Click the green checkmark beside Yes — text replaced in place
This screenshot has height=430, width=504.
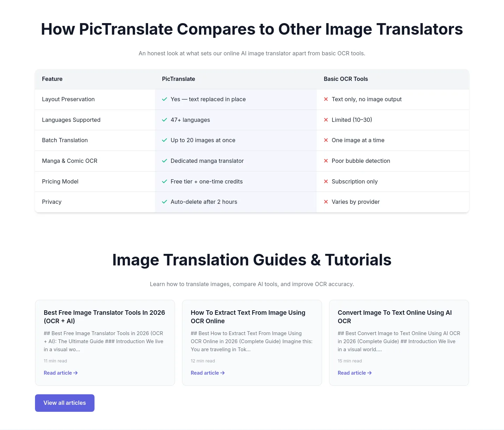[x=164, y=99]
